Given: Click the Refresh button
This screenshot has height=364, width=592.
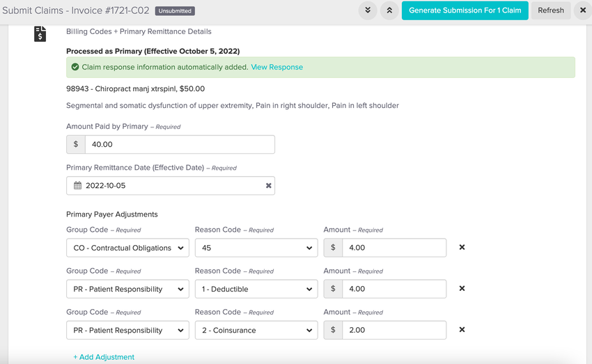Looking at the screenshot, I should [x=550, y=10].
